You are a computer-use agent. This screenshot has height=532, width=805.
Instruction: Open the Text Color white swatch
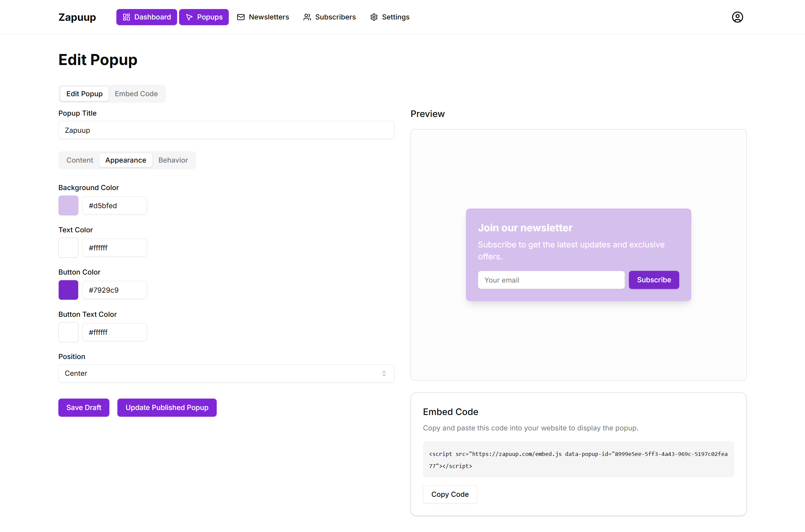click(68, 248)
